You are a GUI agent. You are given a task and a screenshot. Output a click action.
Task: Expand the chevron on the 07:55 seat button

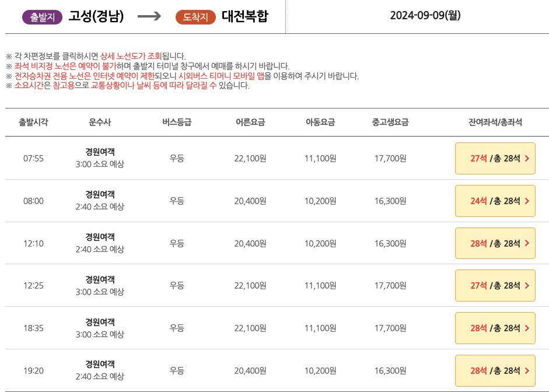(x=527, y=157)
